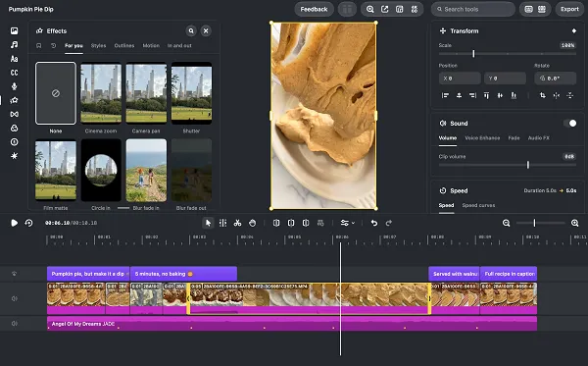Choose the Select arrow tool
This screenshot has height=366, width=588.
[208, 223]
